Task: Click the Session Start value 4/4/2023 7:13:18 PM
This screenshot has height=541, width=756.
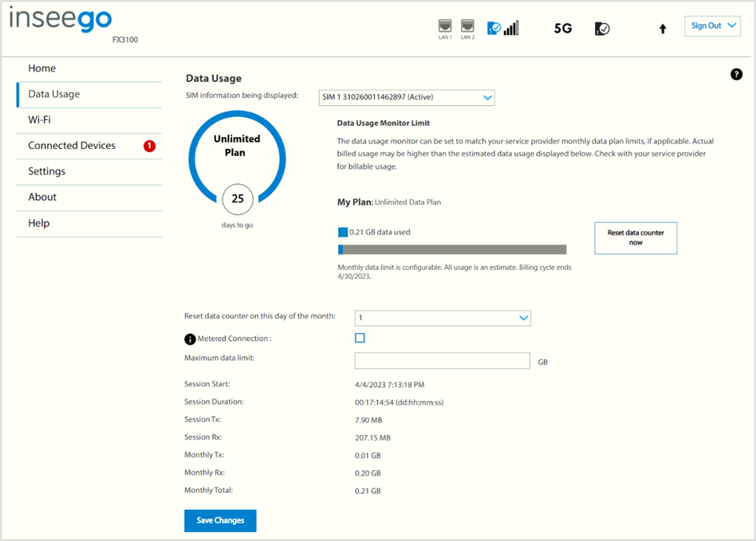Action: click(x=390, y=385)
